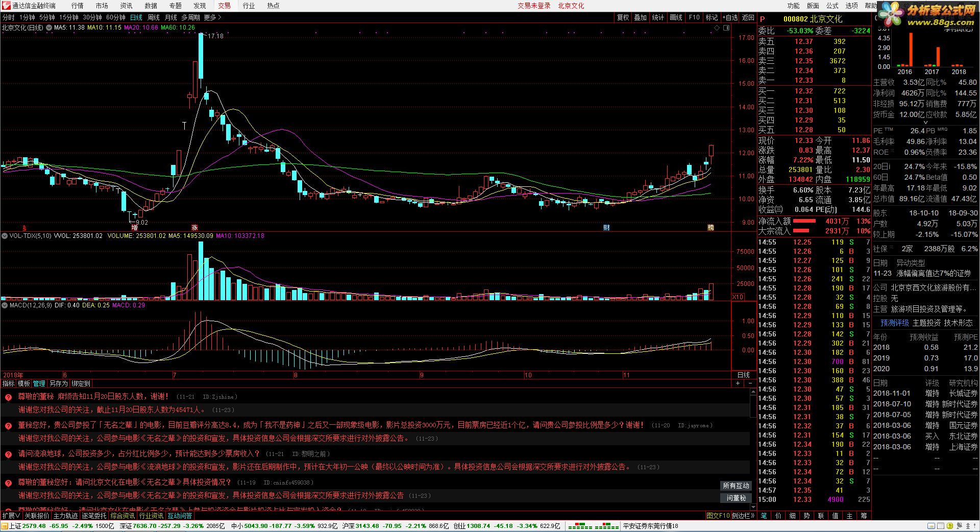Open the VOL-TDX indicator settings circle icon
The height and width of the screenshot is (532, 980).
coord(5,236)
